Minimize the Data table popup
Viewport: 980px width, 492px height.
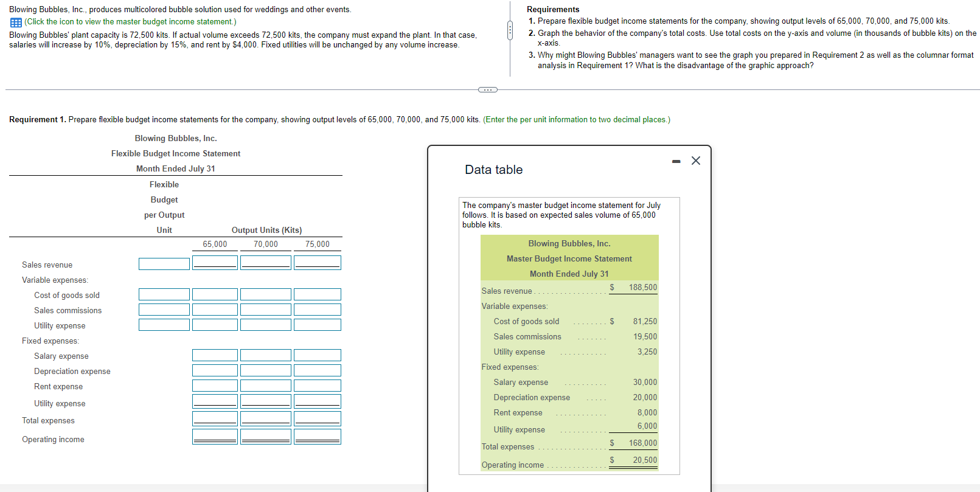click(676, 161)
